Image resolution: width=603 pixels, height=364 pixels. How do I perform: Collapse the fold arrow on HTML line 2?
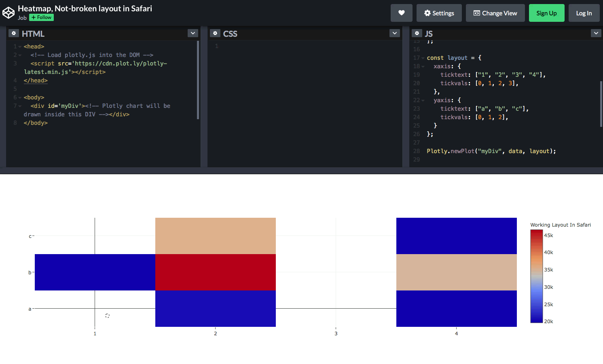click(20, 55)
